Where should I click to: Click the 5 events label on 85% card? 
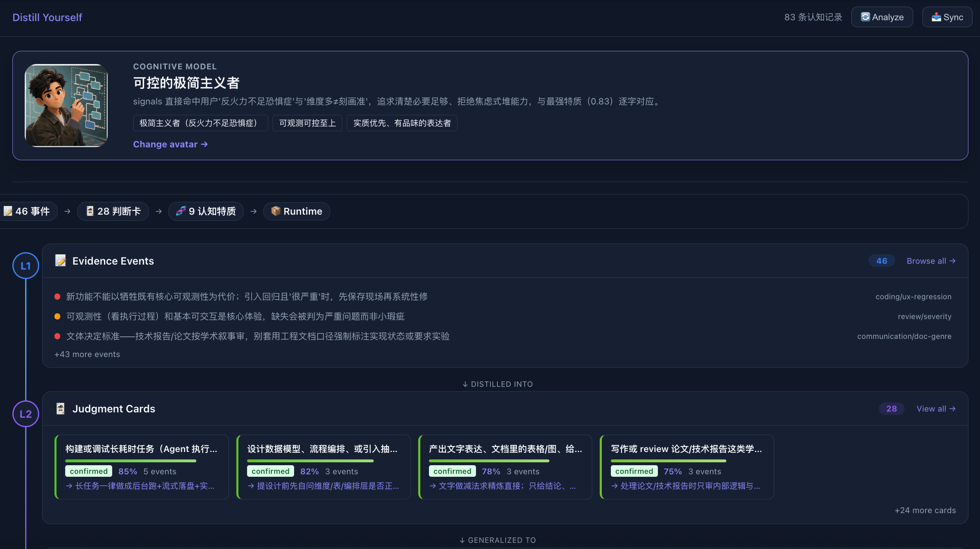click(160, 471)
